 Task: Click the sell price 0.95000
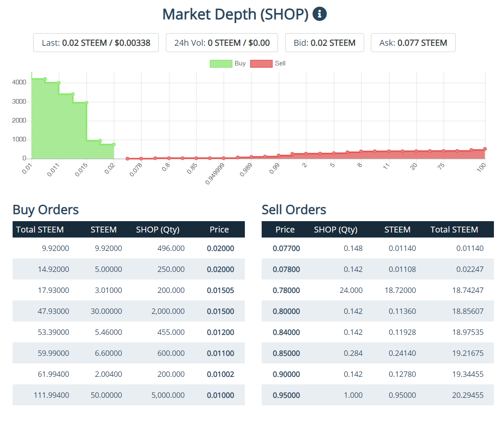pyautogui.click(x=286, y=395)
